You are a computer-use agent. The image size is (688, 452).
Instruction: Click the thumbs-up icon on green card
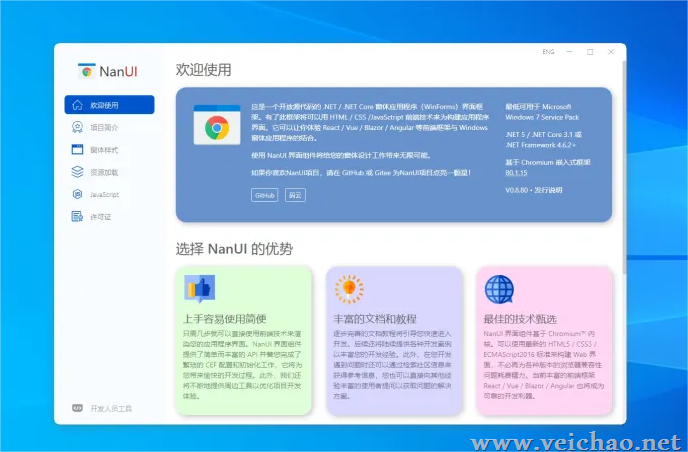pos(200,289)
